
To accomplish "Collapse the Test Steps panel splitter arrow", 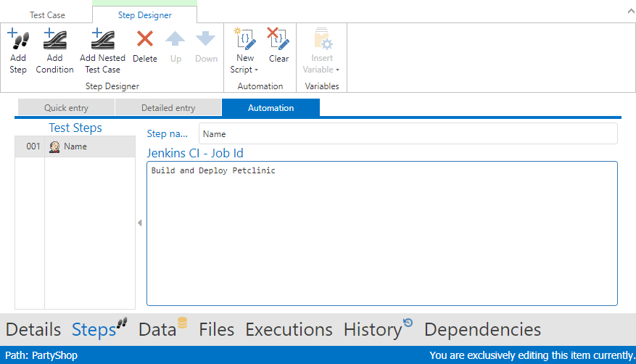I will (139, 223).
